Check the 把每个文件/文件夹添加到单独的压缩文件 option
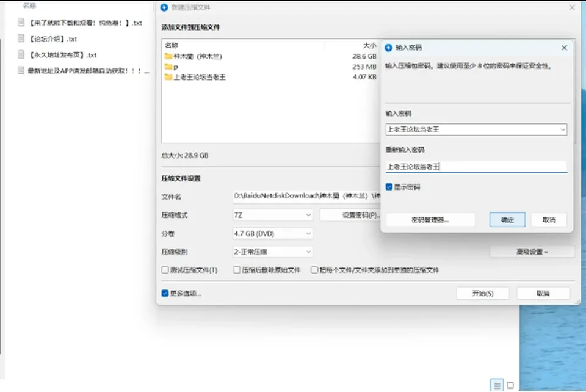 314,270
